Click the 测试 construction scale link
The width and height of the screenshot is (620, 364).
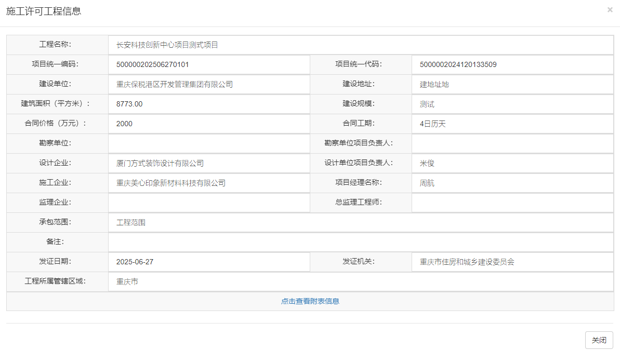click(427, 104)
